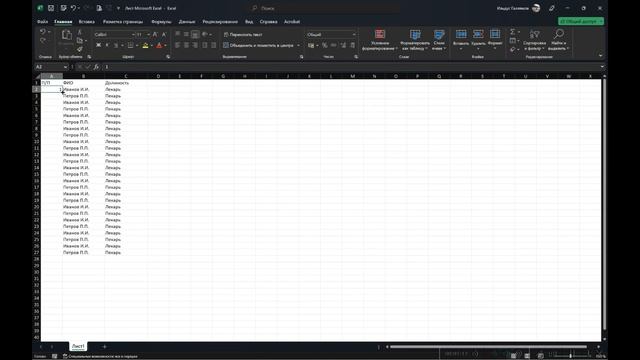Open Format as Table (Форматировать как таблицу)
The image size is (640, 360).
(x=415, y=40)
